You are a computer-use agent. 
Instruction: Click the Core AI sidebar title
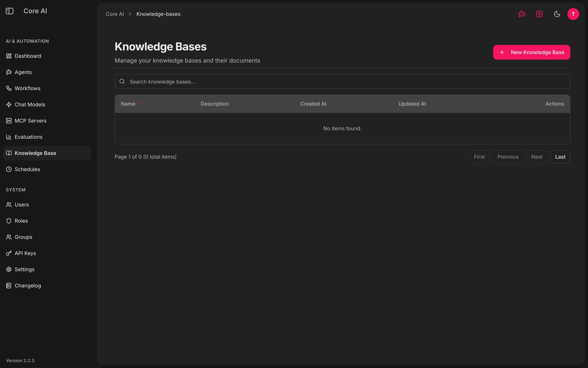click(35, 11)
